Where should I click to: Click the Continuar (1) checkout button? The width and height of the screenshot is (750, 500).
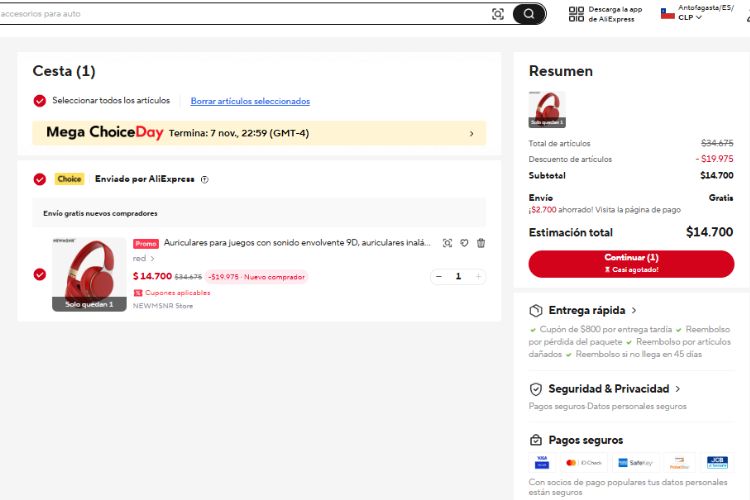click(631, 263)
